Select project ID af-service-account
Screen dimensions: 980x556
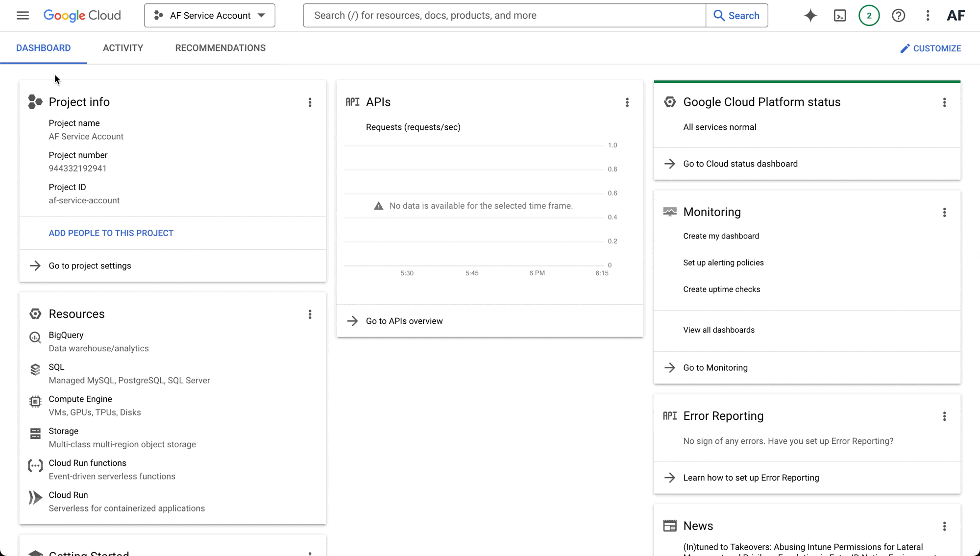[84, 200]
